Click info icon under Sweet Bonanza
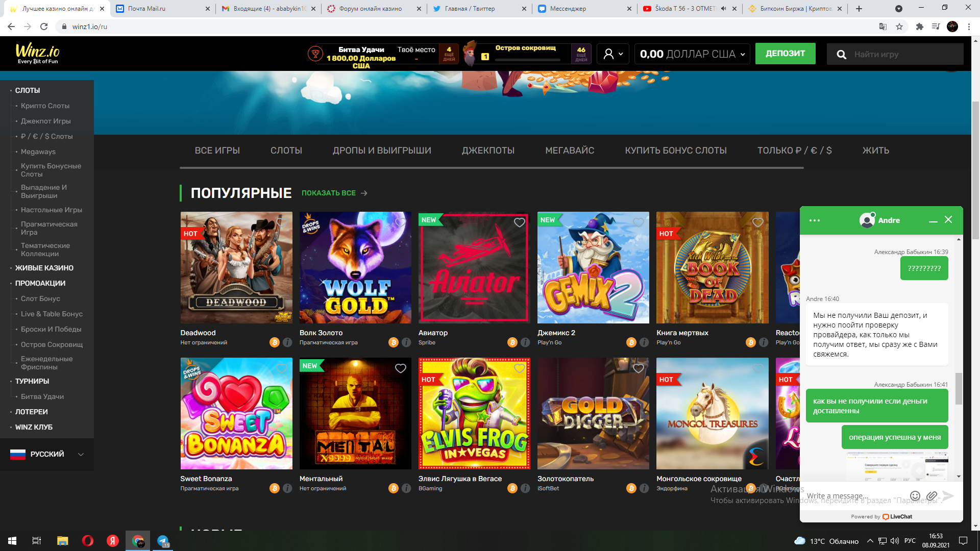 coord(287,488)
